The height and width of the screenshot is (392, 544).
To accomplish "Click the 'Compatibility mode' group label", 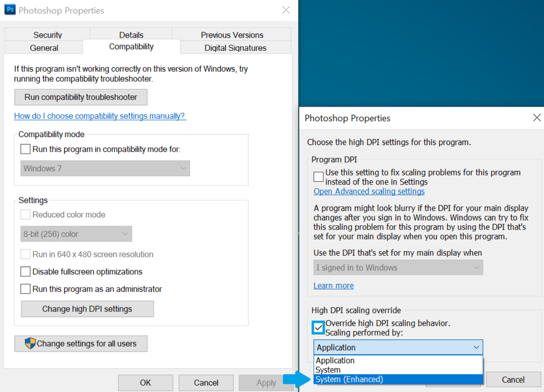I will [x=51, y=134].
